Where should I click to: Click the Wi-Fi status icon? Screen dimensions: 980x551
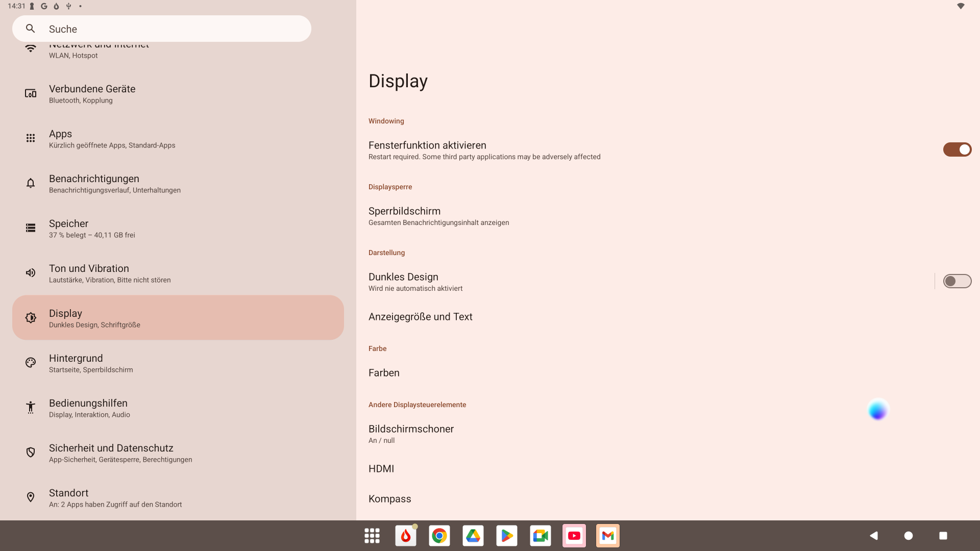(x=961, y=6)
